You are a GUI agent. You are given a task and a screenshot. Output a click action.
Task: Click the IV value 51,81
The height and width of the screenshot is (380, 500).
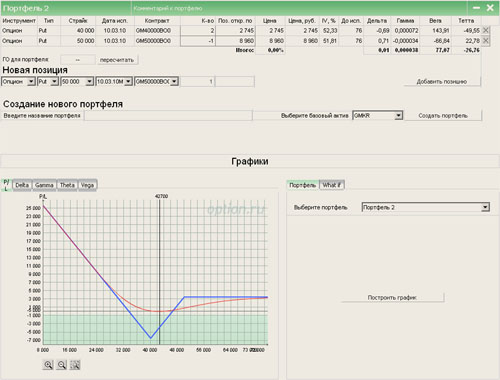click(x=330, y=41)
